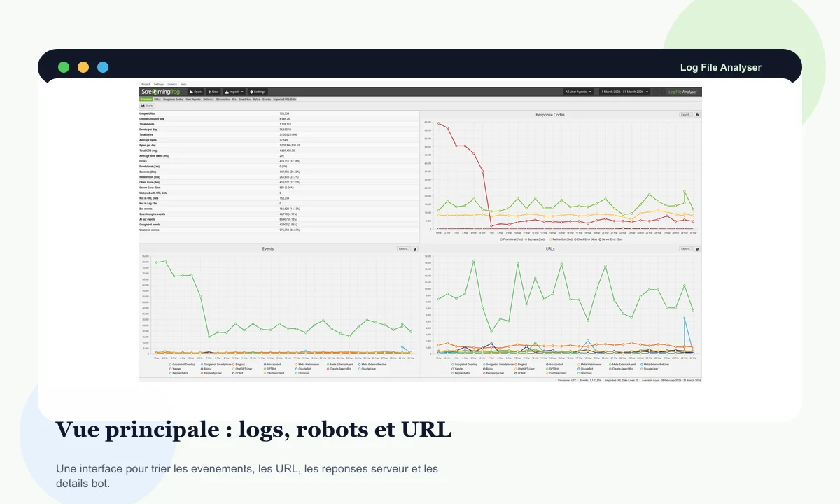Export the Response Codes chart
Viewport: 840px width, 504px height.
coord(686,114)
